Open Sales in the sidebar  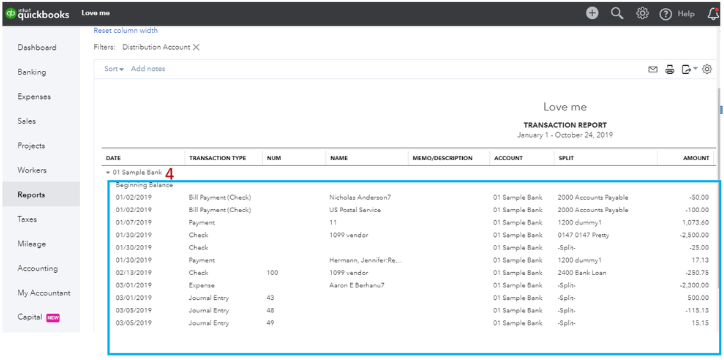click(x=27, y=121)
